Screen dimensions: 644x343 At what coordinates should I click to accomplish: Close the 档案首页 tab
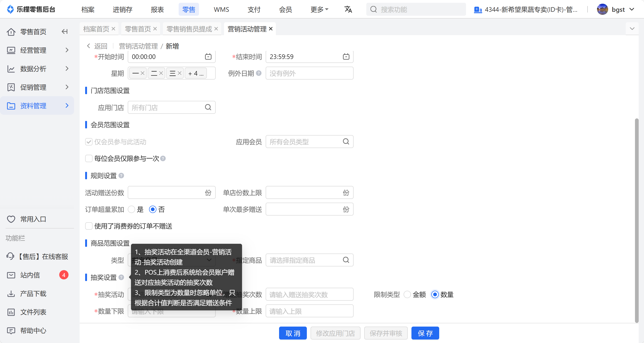pos(113,29)
